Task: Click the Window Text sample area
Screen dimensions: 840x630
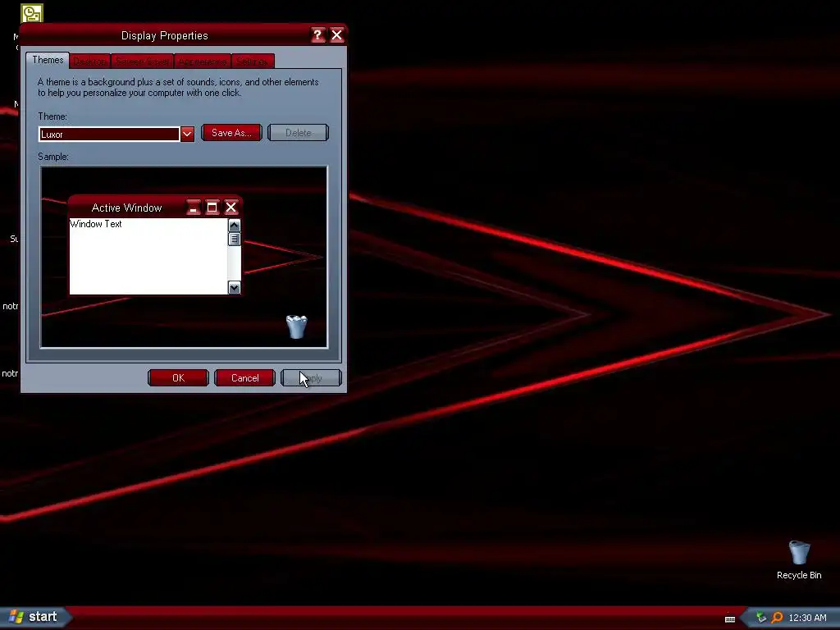Action: [148, 256]
